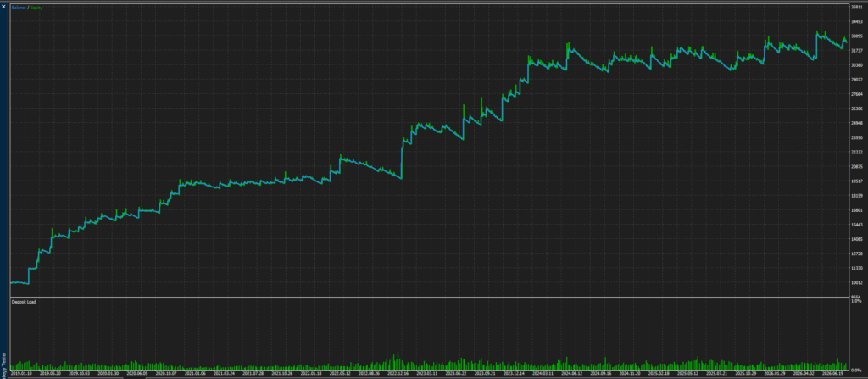Click the 2019.05.20 date label
This screenshot has height=379, width=868.
[x=51, y=373]
